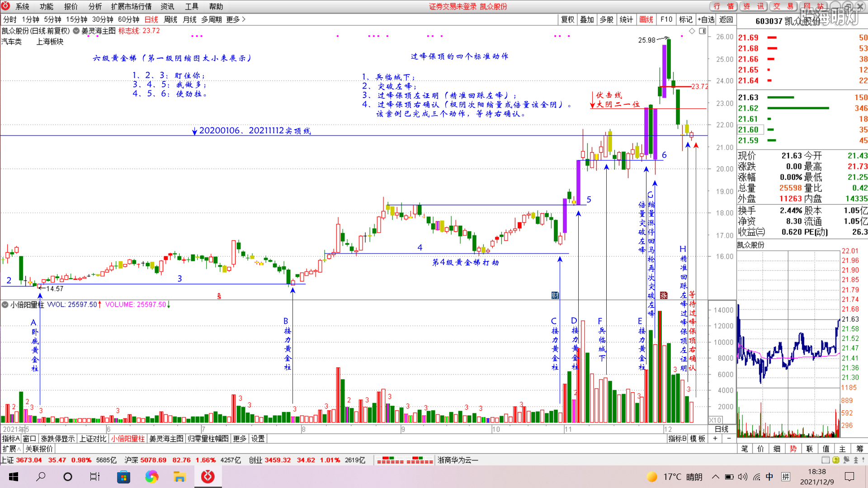Click the 资讯 button at top right
Viewport: 868px width, 488px height.
point(754,6)
